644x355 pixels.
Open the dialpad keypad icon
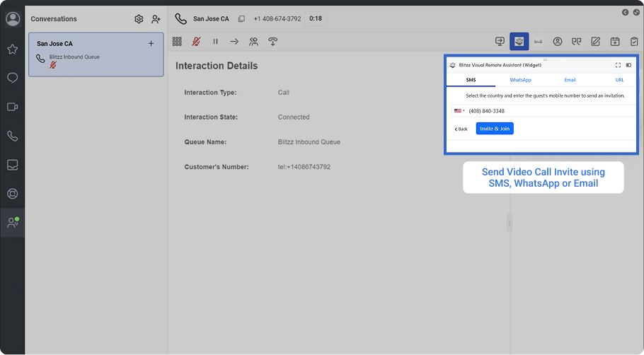pos(177,42)
